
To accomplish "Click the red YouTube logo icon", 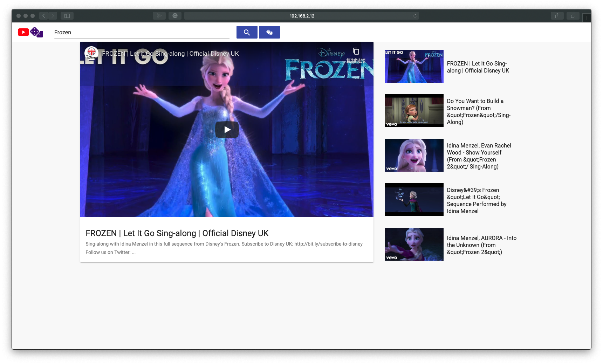I will tap(23, 32).
